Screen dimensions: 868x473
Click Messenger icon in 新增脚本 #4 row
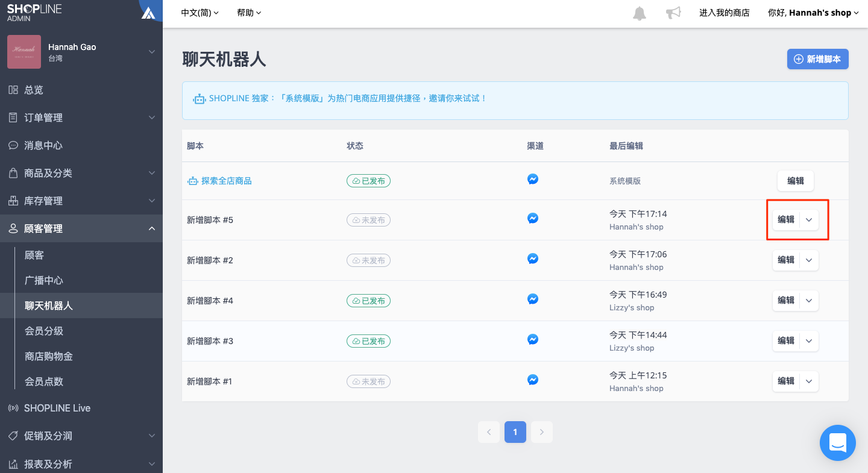tap(533, 299)
